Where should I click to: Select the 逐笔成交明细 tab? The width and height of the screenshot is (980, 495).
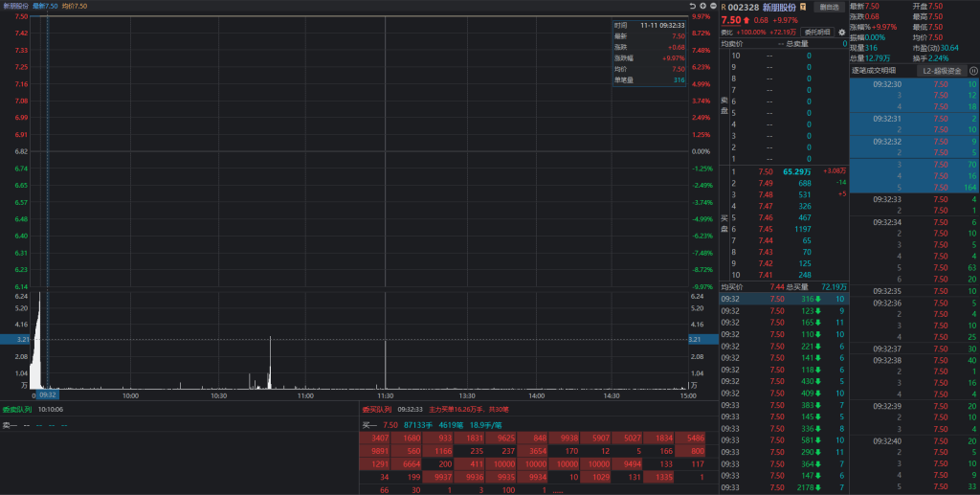pos(874,70)
